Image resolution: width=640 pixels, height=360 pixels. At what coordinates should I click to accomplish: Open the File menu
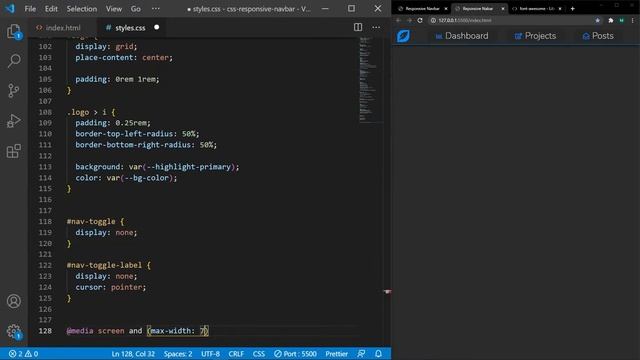30,9
